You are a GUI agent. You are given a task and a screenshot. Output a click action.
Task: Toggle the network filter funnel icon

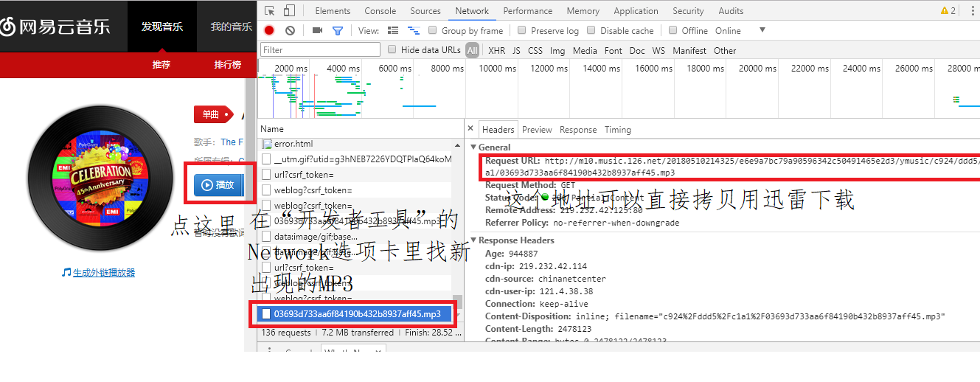click(338, 31)
